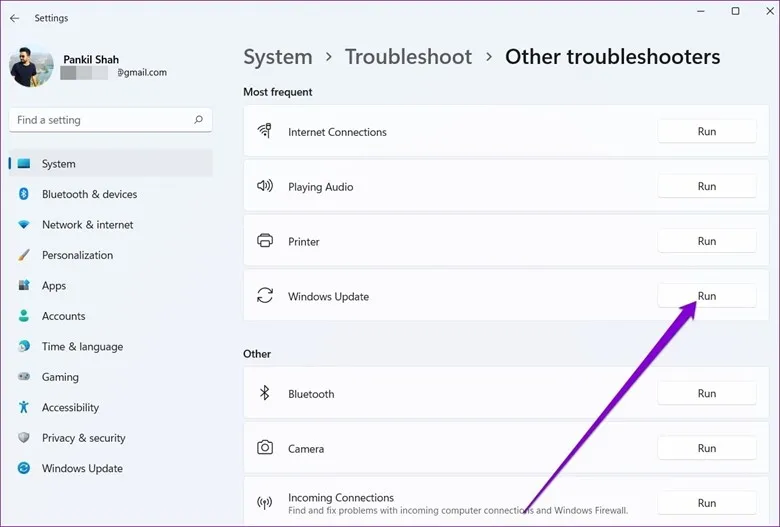The image size is (780, 527).
Task: Go to Windows Update in sidebar
Action: [x=82, y=468]
